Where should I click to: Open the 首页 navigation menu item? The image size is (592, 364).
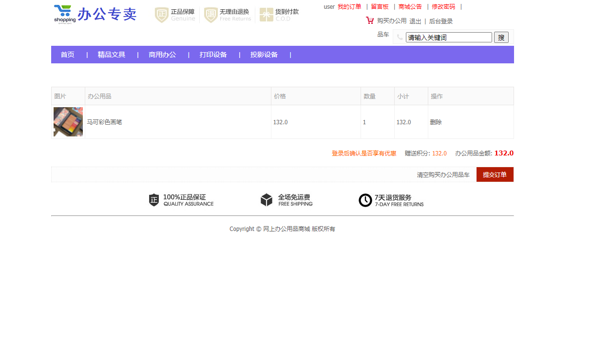(x=67, y=55)
